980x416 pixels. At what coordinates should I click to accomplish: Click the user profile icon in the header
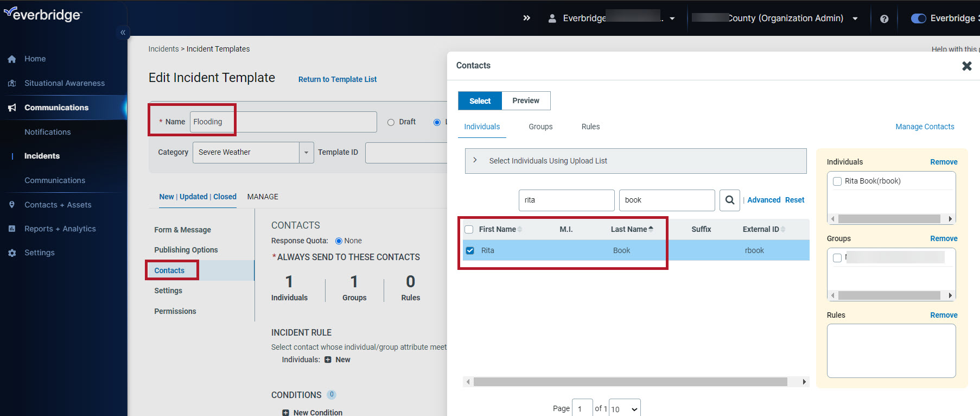552,18
